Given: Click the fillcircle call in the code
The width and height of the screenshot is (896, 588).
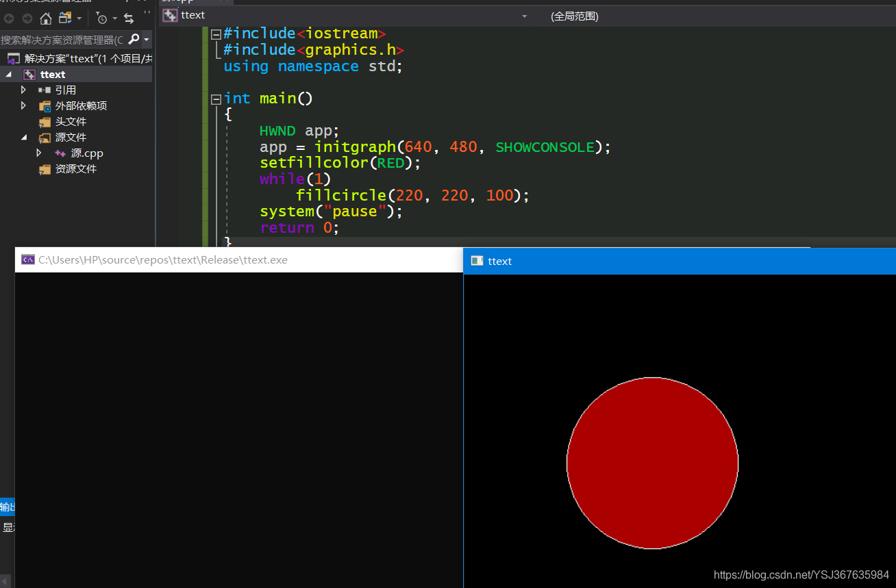Looking at the screenshot, I should 341,195.
